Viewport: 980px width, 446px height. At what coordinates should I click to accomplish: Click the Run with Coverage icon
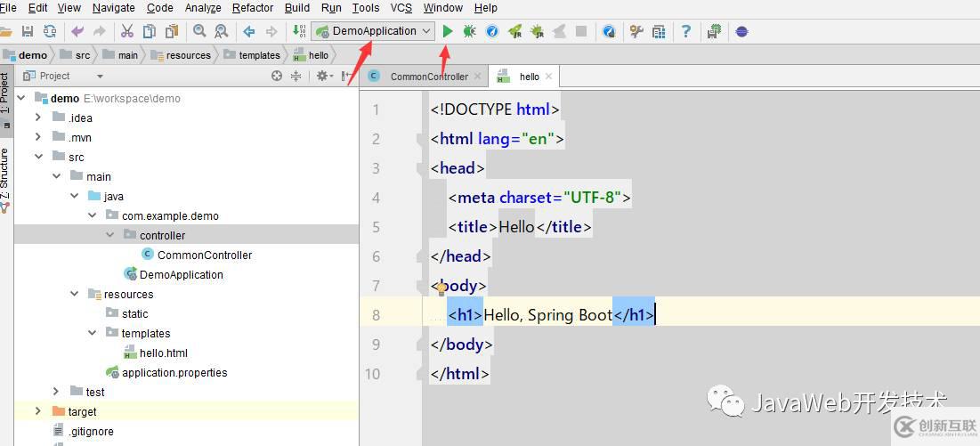coord(492,31)
